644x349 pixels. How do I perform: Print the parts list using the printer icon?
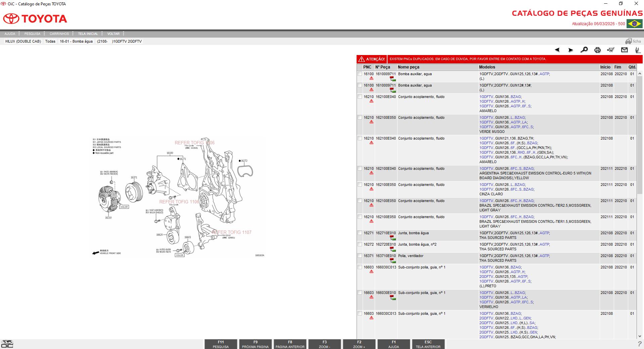[597, 50]
